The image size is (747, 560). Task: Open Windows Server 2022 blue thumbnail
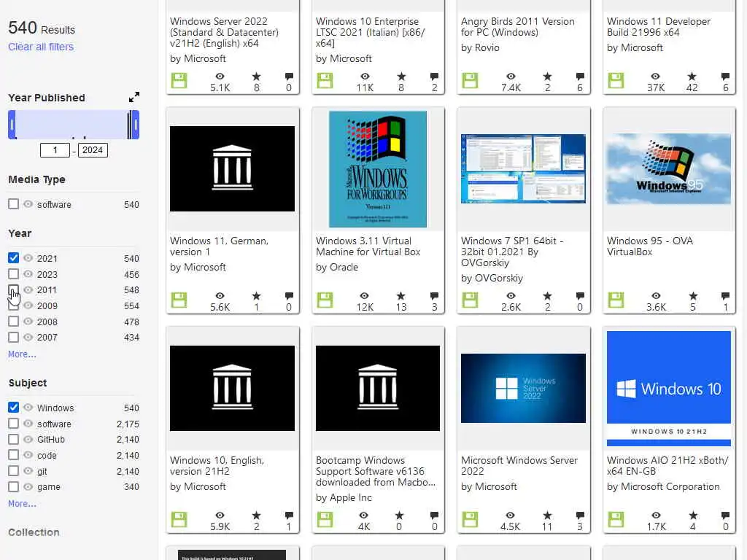tap(523, 388)
